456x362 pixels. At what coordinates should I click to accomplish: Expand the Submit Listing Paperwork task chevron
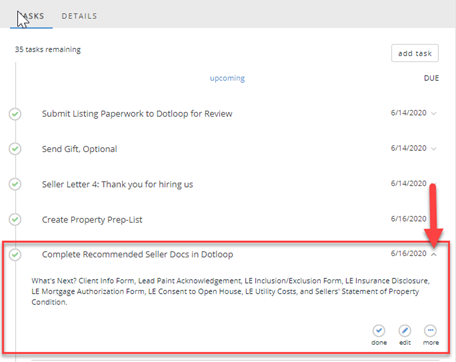point(434,113)
